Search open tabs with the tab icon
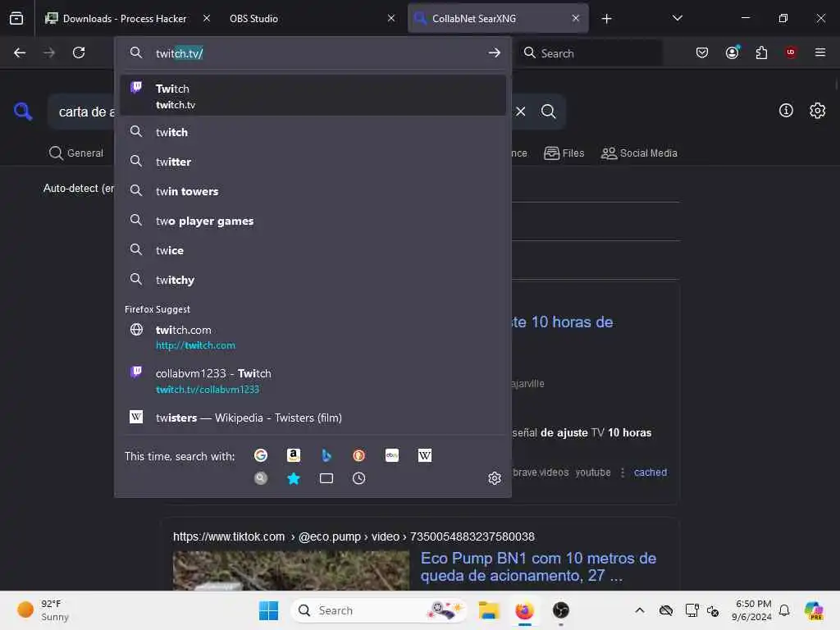The image size is (840, 630). [326, 478]
